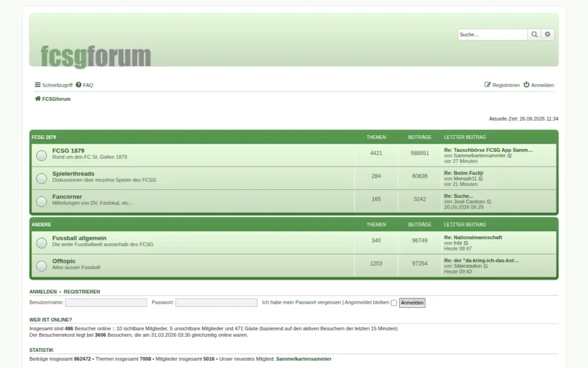Click the FAQ question mark icon
This screenshot has width=588, height=368.
coord(78,85)
